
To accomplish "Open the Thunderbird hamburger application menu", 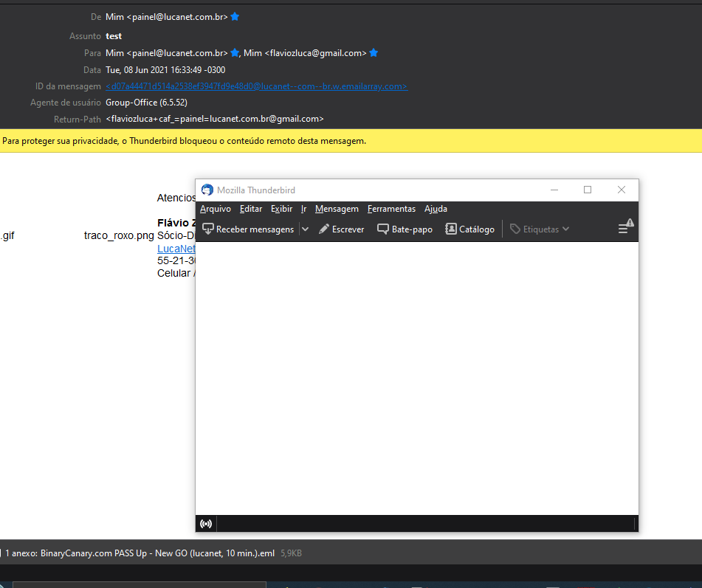I will (624, 229).
